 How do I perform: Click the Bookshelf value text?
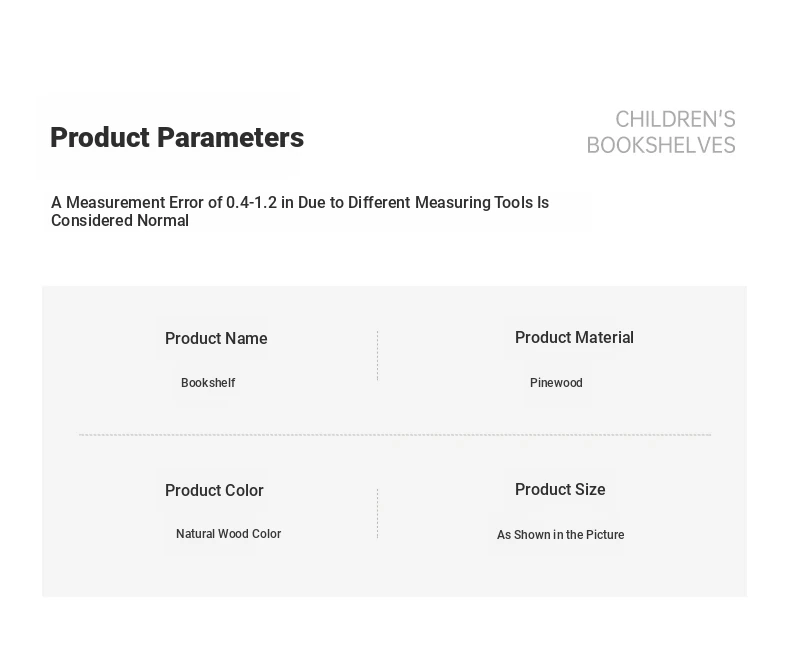208,383
